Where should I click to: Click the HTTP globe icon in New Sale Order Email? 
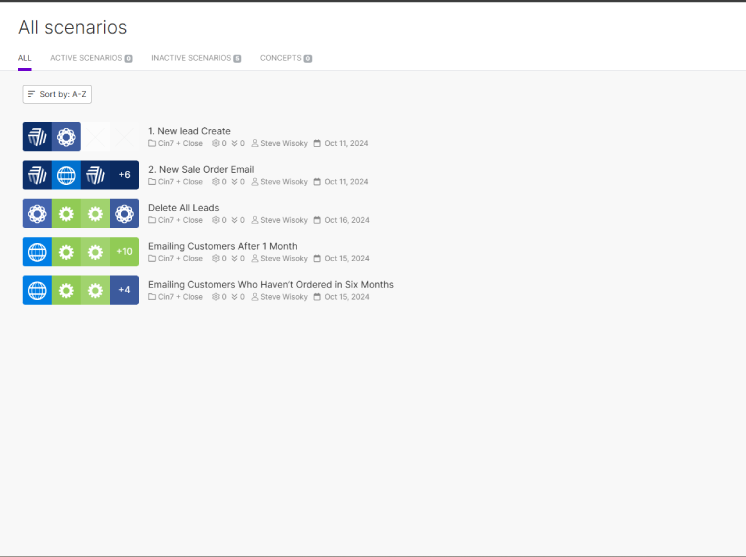point(66,175)
